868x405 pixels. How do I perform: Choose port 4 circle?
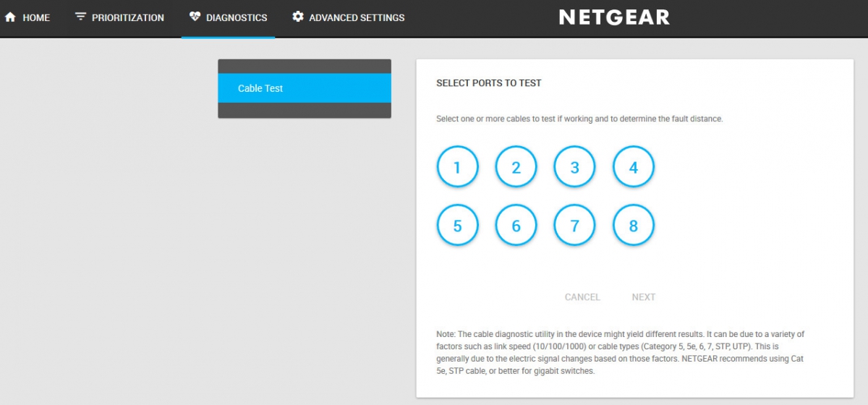[634, 167]
